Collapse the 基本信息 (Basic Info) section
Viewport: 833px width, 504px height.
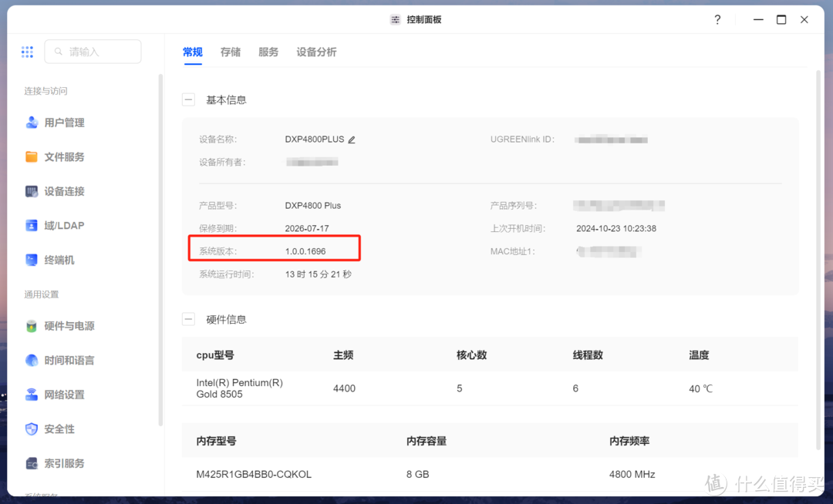pos(188,99)
